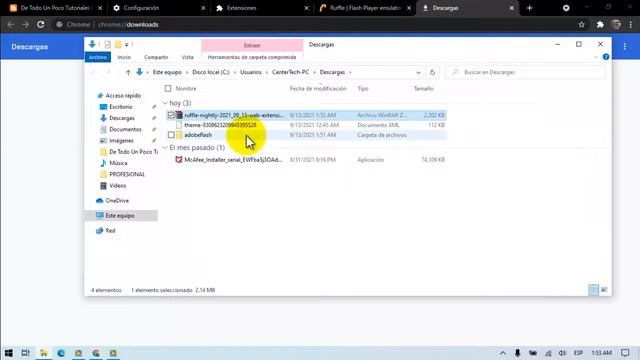640x360 pixels.
Task: Switch to details view icon
Action: coord(593,290)
